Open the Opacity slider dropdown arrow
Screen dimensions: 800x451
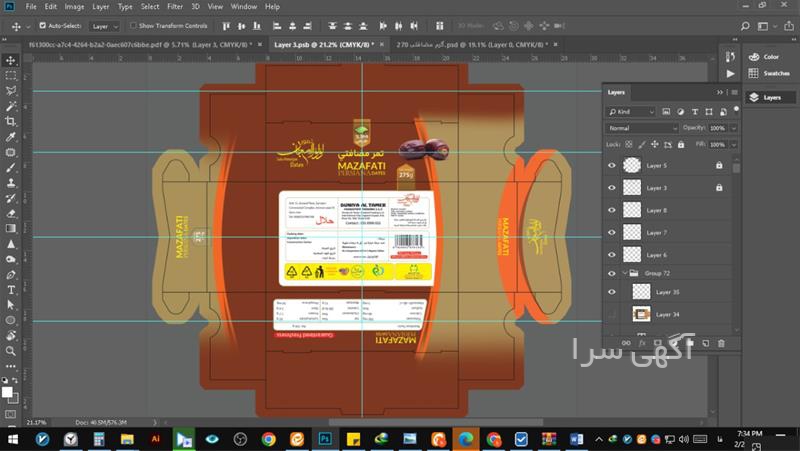[734, 128]
